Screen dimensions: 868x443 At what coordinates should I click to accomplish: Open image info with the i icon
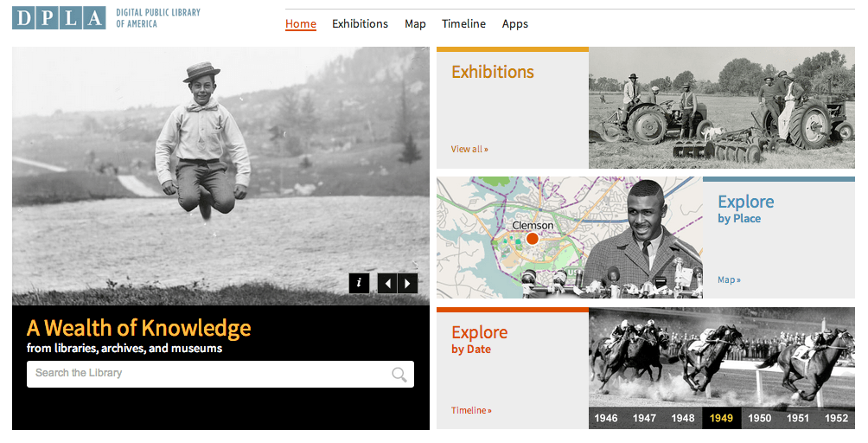[360, 283]
